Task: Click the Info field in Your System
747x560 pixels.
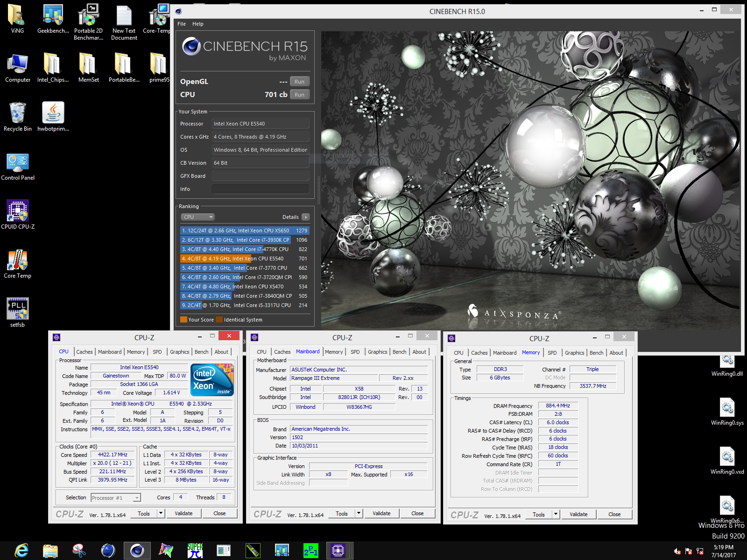Action: pos(261,189)
